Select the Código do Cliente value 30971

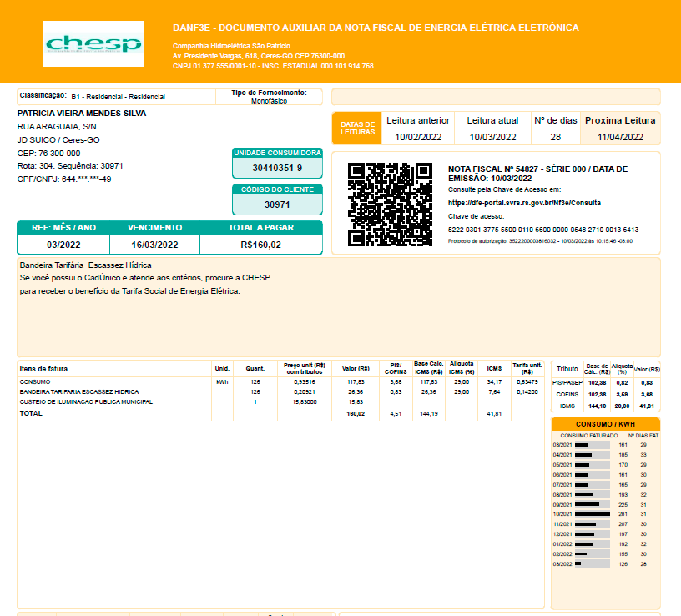click(277, 204)
